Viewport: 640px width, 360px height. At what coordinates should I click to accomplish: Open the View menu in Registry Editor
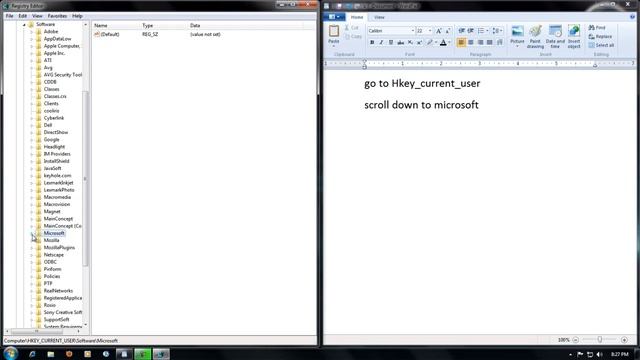tap(37, 16)
